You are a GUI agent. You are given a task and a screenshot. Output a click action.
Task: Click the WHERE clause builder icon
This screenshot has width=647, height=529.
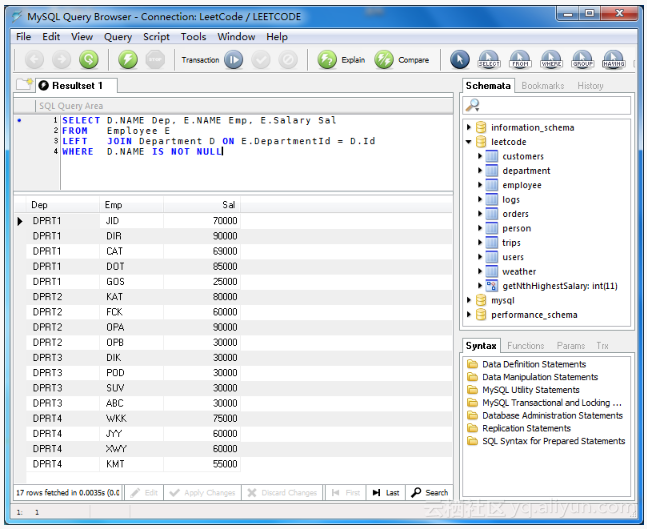point(551,60)
